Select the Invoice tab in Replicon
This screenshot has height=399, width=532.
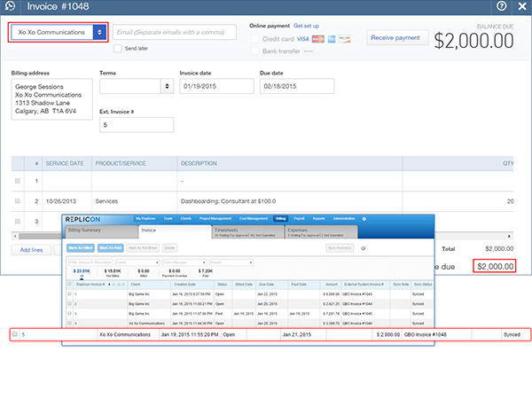[175, 231]
